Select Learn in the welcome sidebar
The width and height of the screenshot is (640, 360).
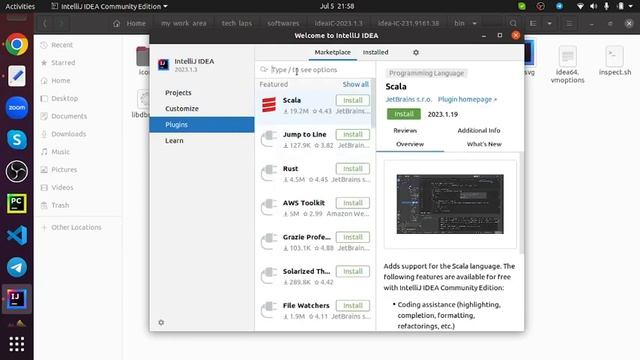click(202, 140)
